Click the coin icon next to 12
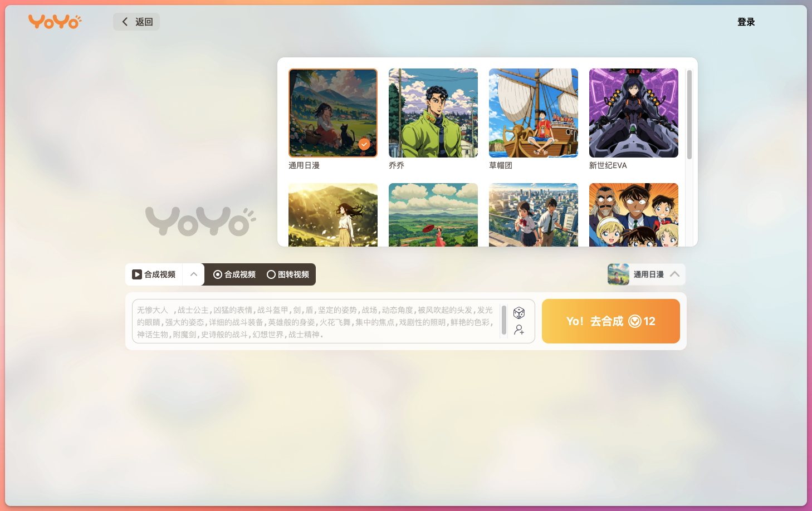 [635, 321]
